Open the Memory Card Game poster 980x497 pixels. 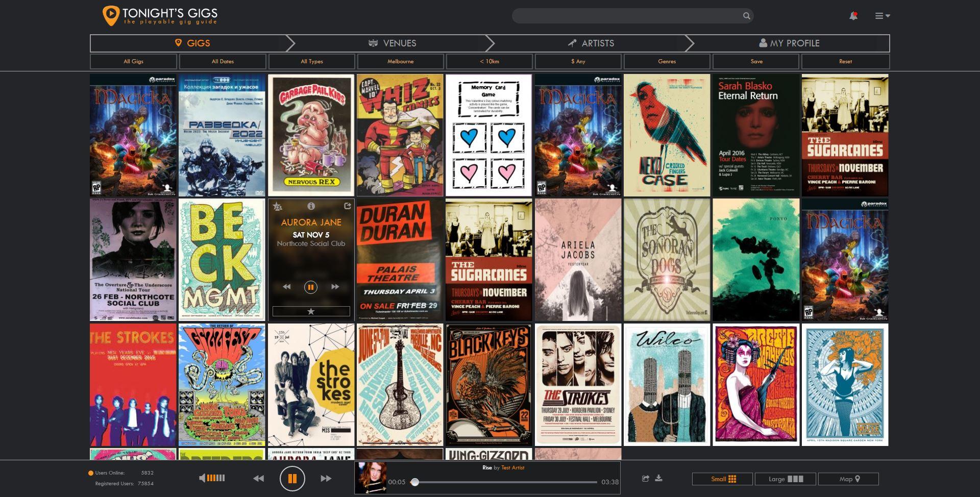[x=488, y=135]
